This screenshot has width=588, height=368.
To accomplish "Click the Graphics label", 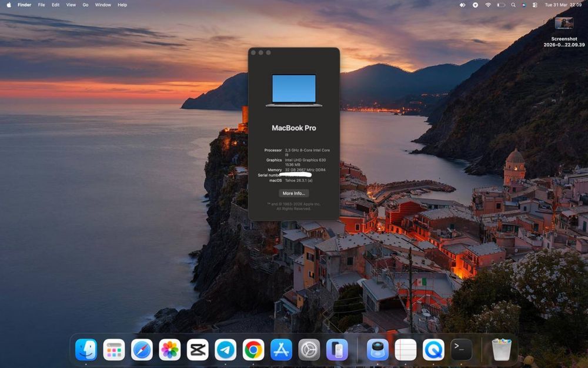I will pyautogui.click(x=274, y=160).
